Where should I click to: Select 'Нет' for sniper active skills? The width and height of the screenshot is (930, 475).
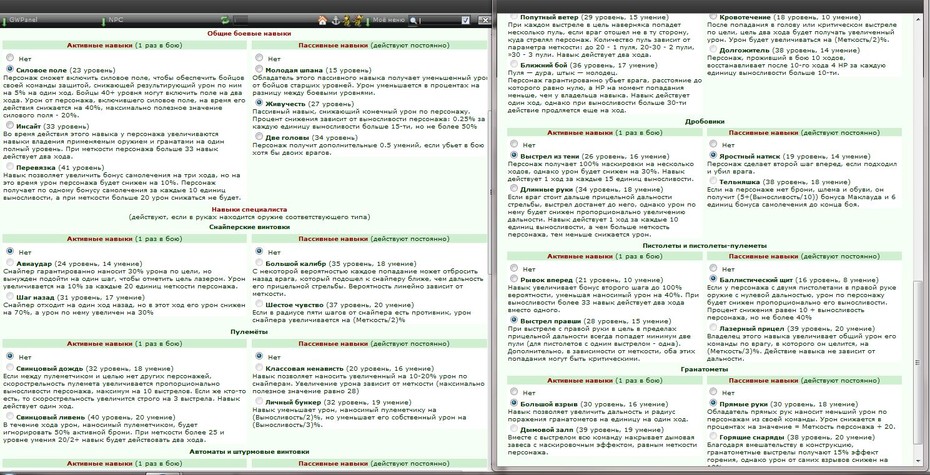[x=10, y=251]
